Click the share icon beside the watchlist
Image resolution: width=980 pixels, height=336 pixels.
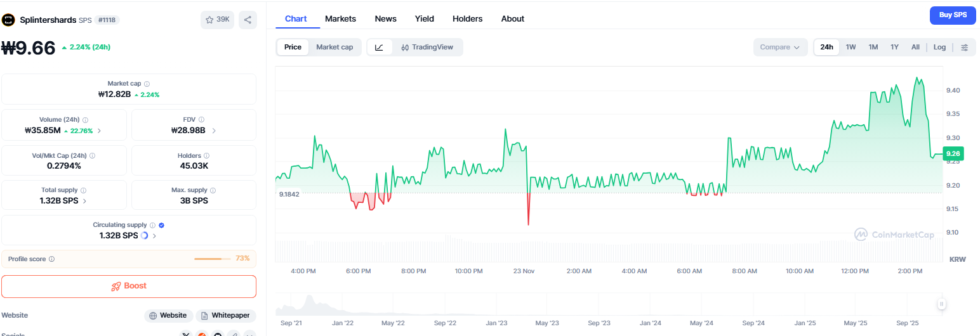pos(248,20)
